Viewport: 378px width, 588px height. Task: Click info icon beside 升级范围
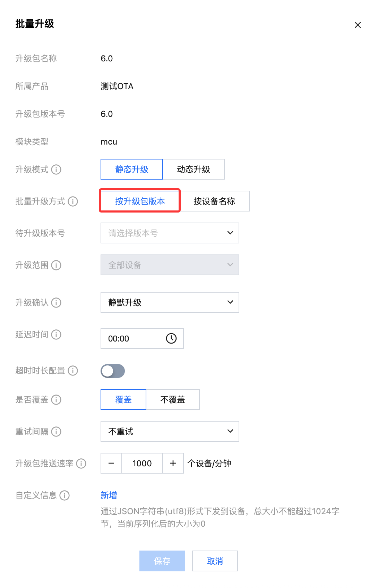56,265
